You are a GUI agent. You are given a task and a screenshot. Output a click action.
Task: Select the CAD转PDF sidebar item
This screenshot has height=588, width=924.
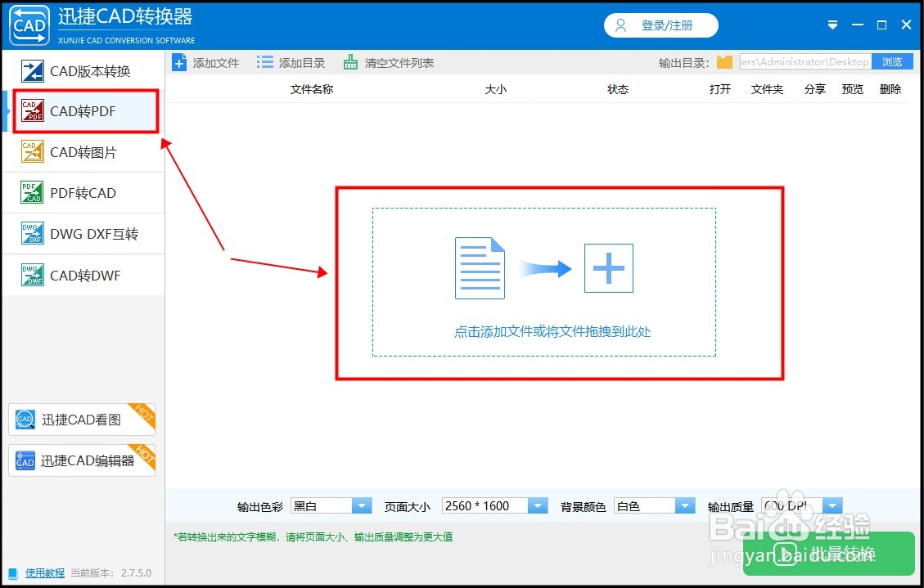(x=85, y=111)
